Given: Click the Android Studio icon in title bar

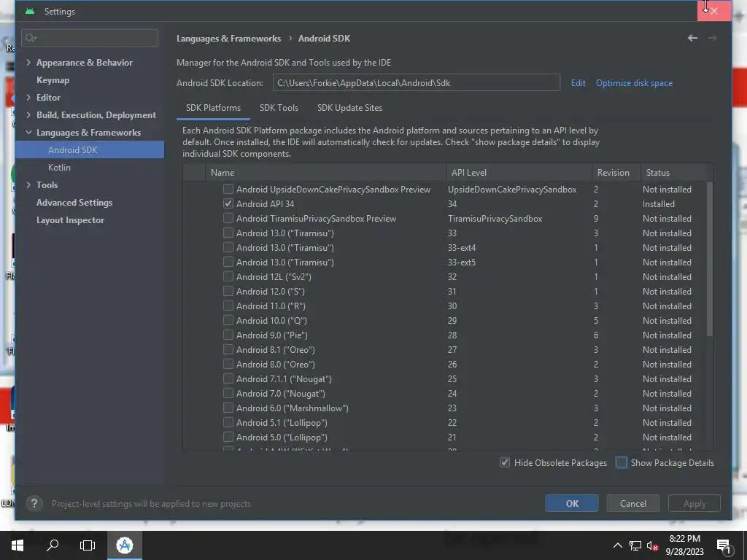Looking at the screenshot, I should [x=30, y=11].
